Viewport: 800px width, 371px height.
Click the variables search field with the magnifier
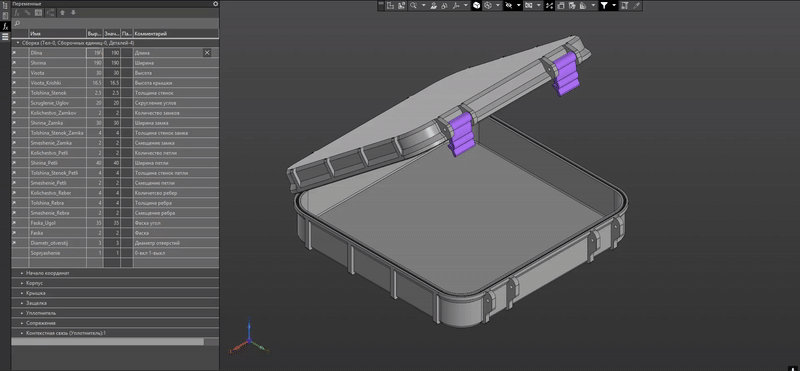115,23
